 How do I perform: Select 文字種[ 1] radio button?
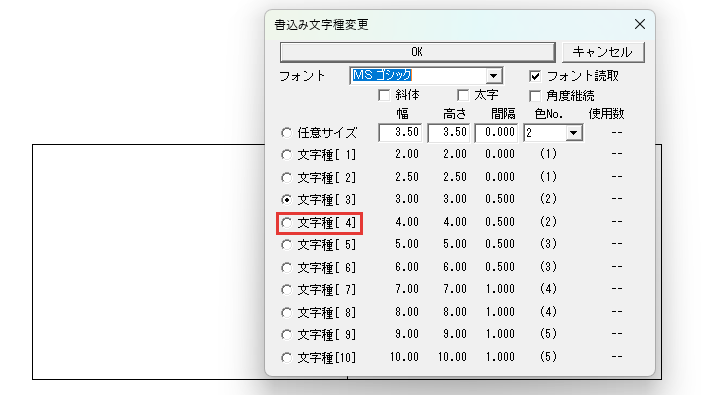pos(287,155)
